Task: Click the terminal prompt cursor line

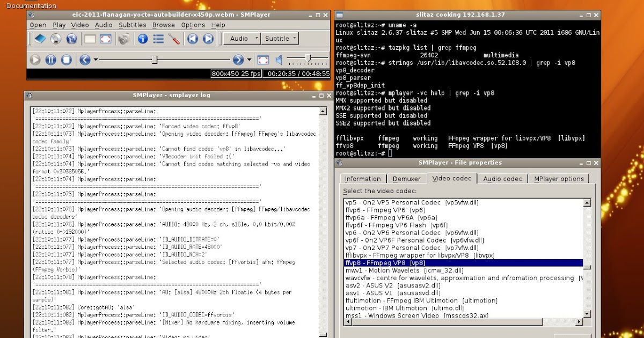Action: pos(364,153)
